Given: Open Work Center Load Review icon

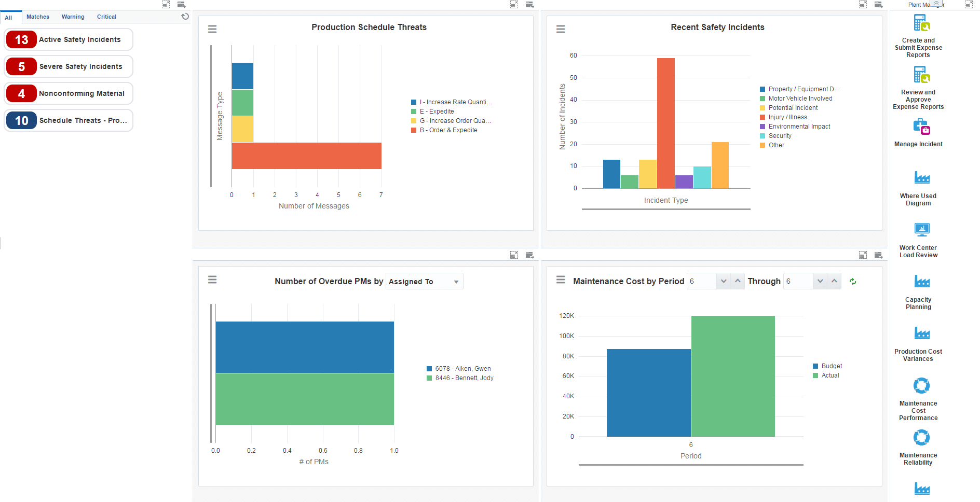Looking at the screenshot, I should pos(921,230).
